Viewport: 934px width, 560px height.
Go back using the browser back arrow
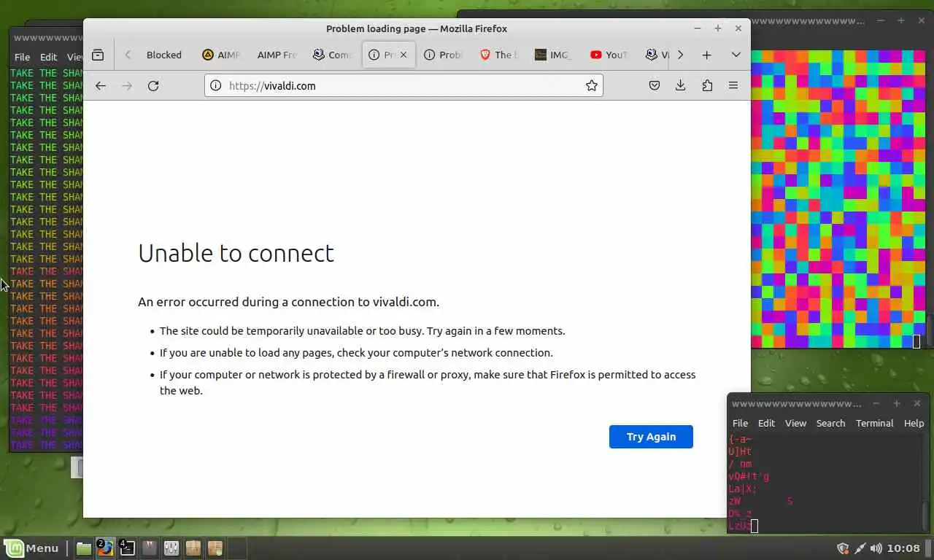pos(101,85)
